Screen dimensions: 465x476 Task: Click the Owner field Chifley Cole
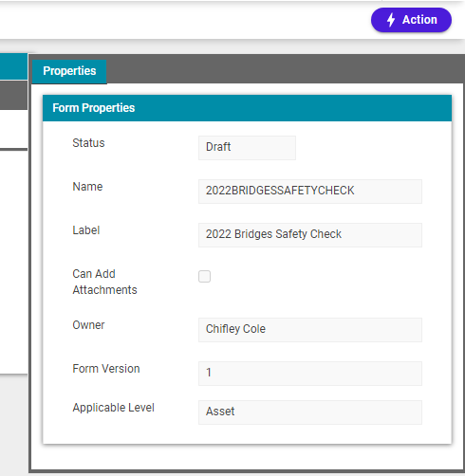[310, 330]
